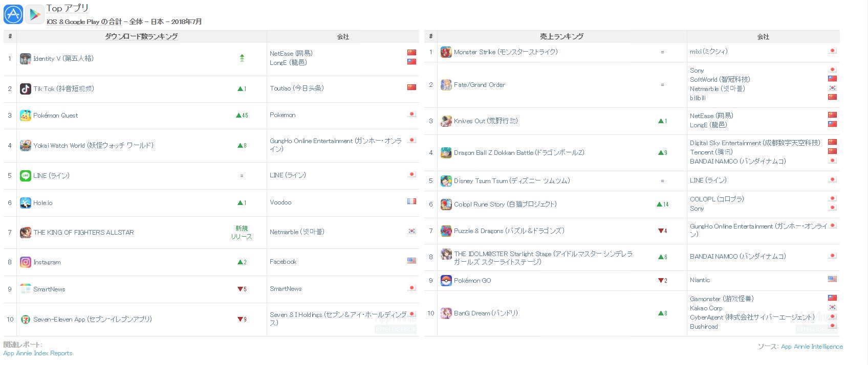Click the Kakao Corp company name
868x365 pixels.
(706, 308)
